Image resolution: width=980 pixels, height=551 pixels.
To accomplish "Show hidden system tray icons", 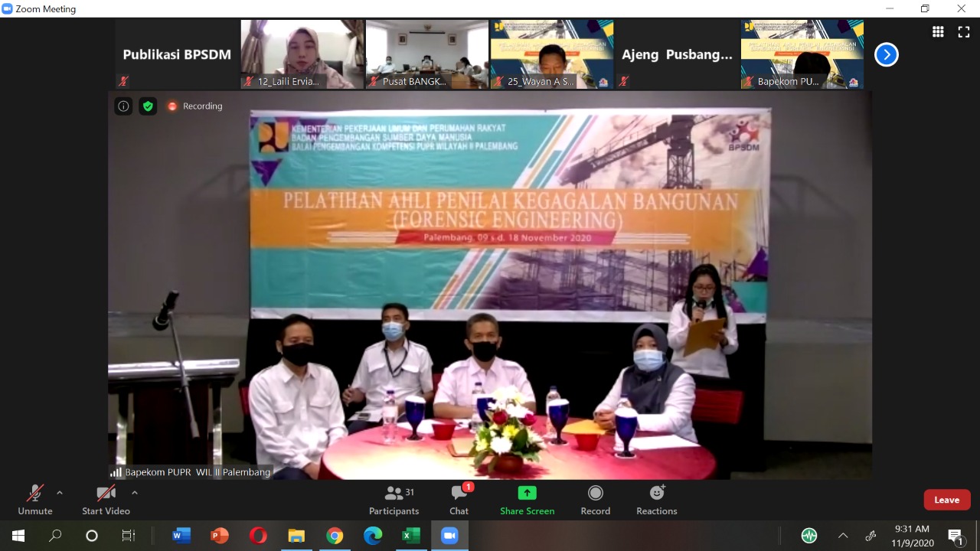I will (x=843, y=536).
